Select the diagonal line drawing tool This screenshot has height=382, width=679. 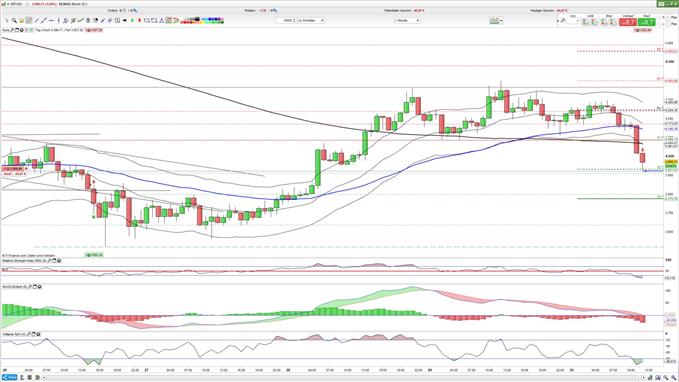pos(44,20)
